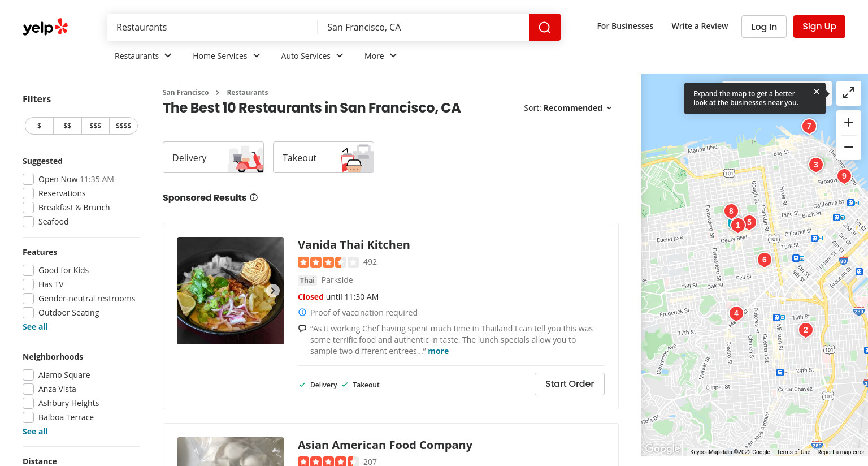Zoom out on the map
Image resolution: width=868 pixels, height=466 pixels.
tap(848, 147)
